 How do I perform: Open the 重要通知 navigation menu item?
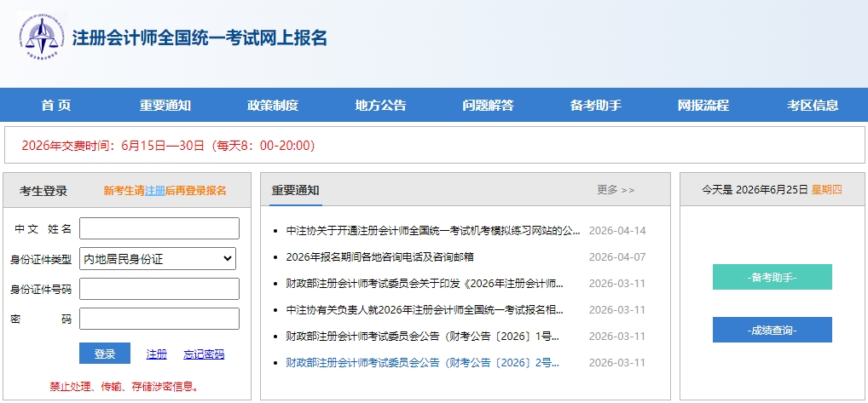165,105
